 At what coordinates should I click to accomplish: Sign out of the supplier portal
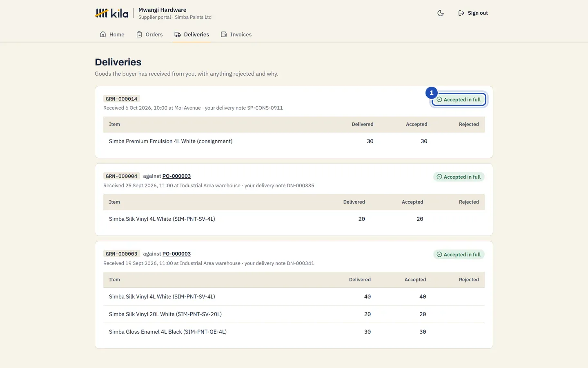click(473, 13)
